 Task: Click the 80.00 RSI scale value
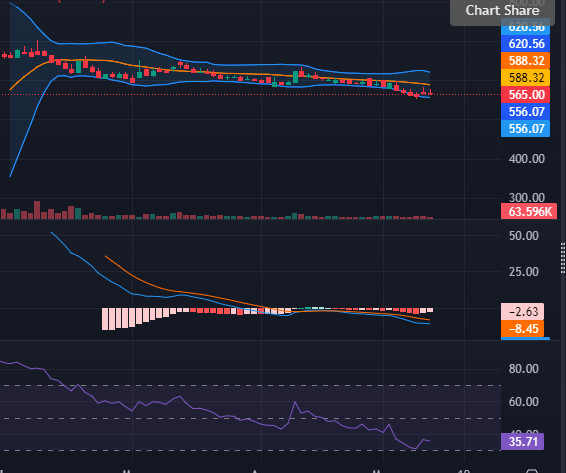pyautogui.click(x=524, y=369)
